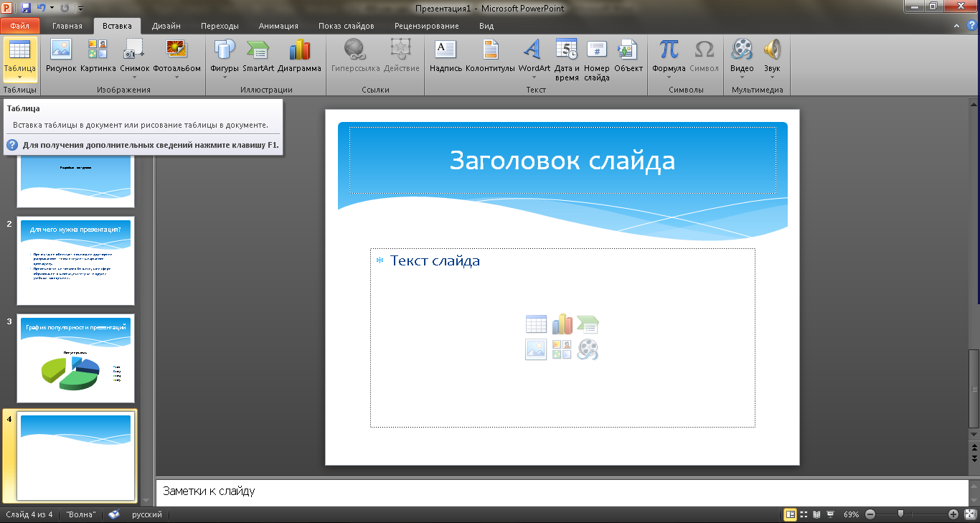Start slide show view from status bar
Viewport: 980px width, 523px height.
pyautogui.click(x=830, y=514)
